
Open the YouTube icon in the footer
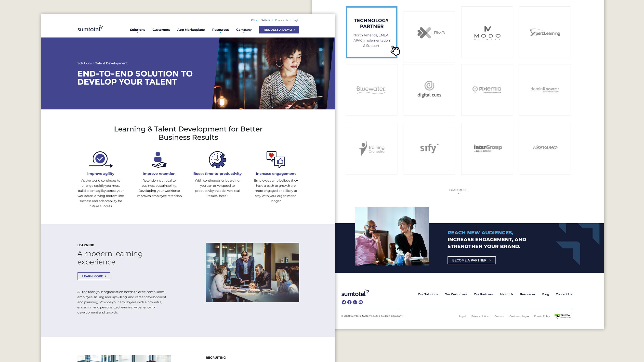[361, 302]
